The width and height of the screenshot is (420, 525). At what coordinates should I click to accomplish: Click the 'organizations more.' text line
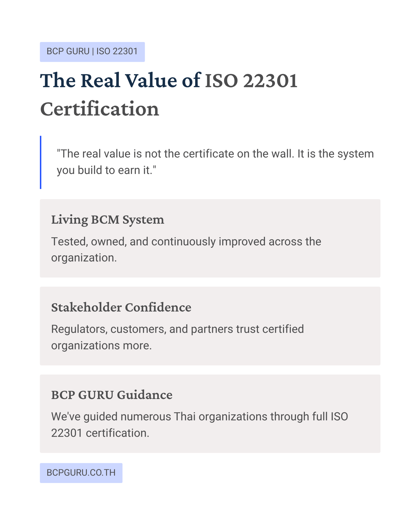[x=101, y=346]
